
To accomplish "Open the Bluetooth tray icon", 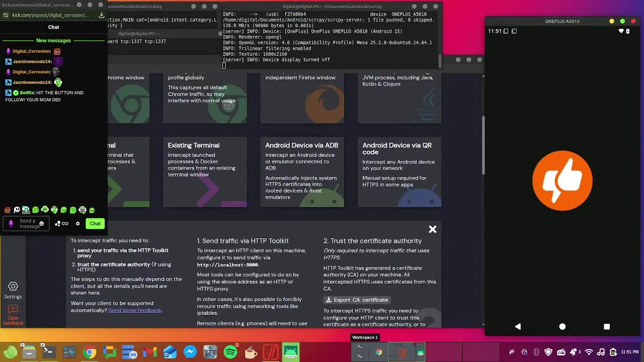I will tap(536, 352).
